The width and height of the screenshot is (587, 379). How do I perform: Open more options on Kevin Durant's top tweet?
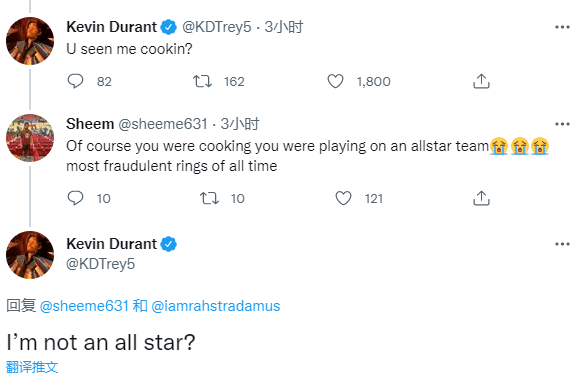point(562,27)
